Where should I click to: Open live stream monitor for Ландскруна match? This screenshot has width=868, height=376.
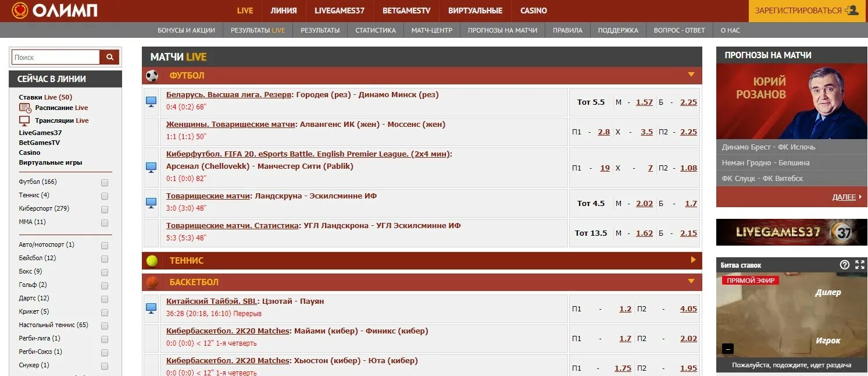click(151, 203)
